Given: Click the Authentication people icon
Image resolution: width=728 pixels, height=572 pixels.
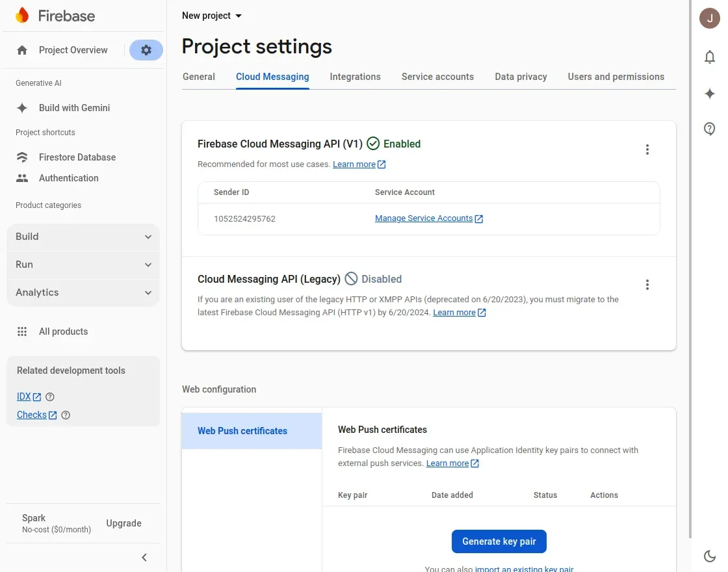Looking at the screenshot, I should click(22, 178).
